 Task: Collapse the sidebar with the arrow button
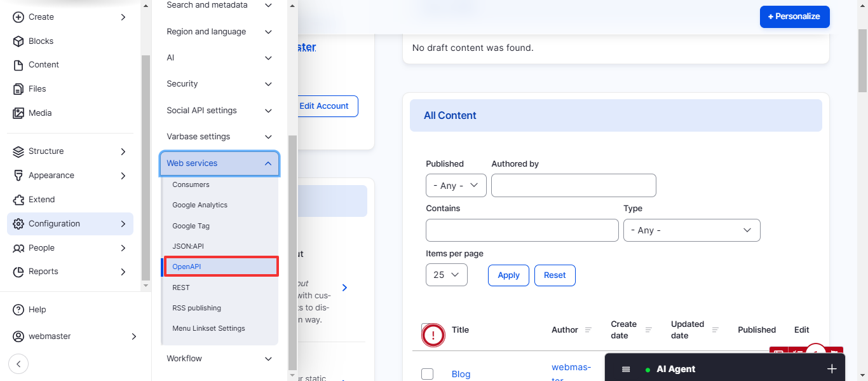coord(18,364)
